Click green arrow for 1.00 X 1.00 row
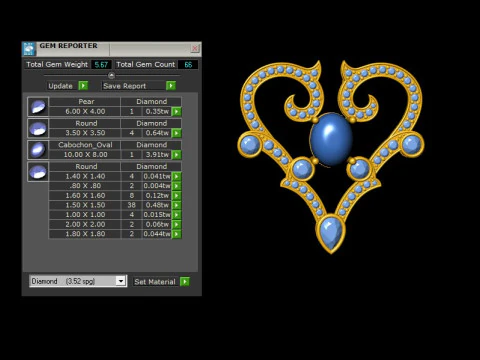The image size is (480, 360). pos(176,215)
